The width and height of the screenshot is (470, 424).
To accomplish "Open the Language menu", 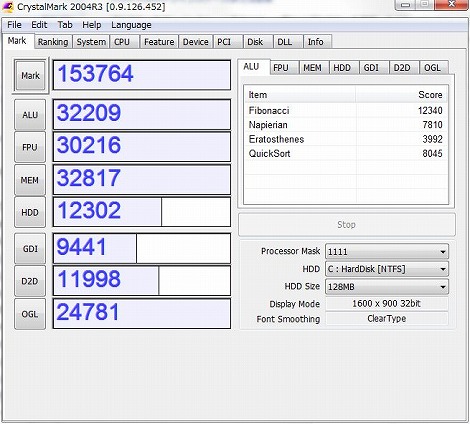I will click(x=131, y=25).
